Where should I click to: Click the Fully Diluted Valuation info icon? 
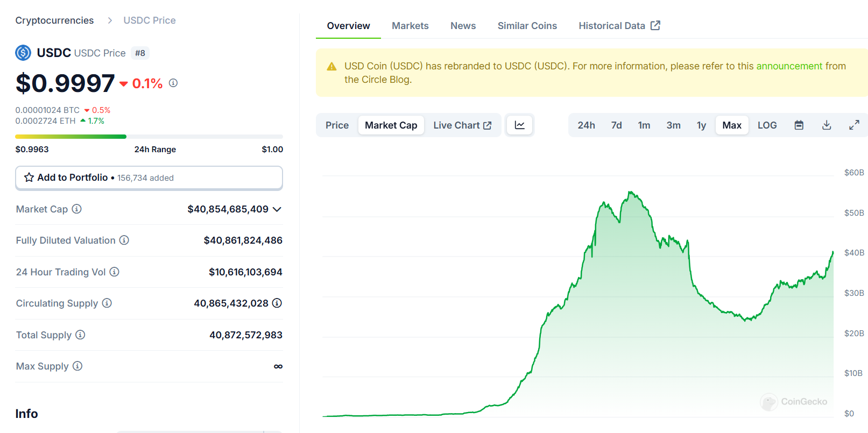point(124,240)
